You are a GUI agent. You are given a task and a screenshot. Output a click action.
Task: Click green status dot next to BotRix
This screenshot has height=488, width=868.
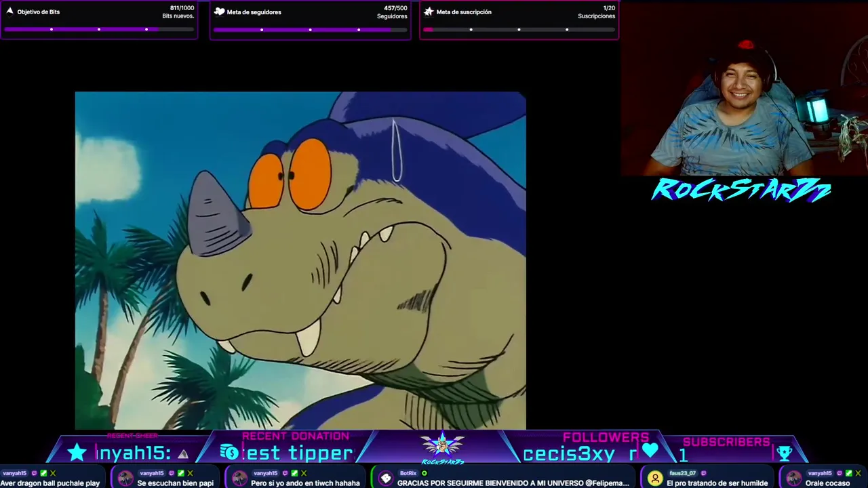[424, 473]
